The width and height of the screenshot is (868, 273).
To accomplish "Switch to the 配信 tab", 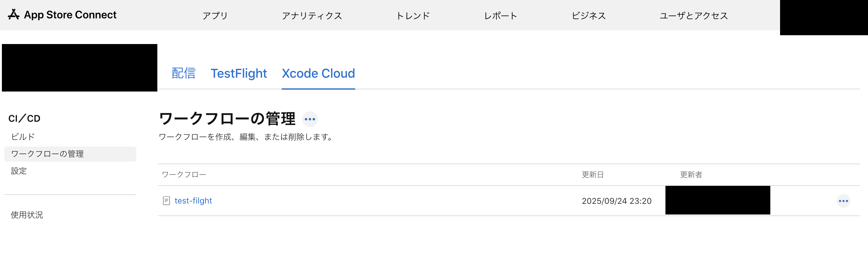I will click(183, 74).
